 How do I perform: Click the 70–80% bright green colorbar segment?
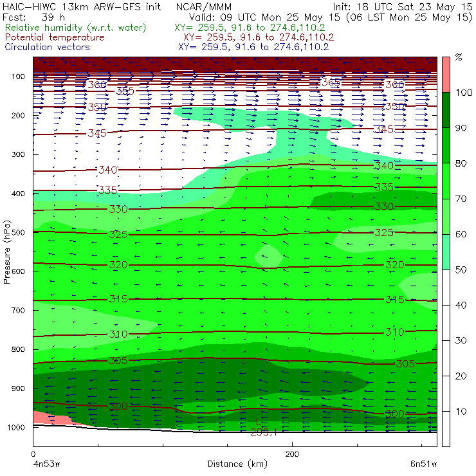pos(446,181)
